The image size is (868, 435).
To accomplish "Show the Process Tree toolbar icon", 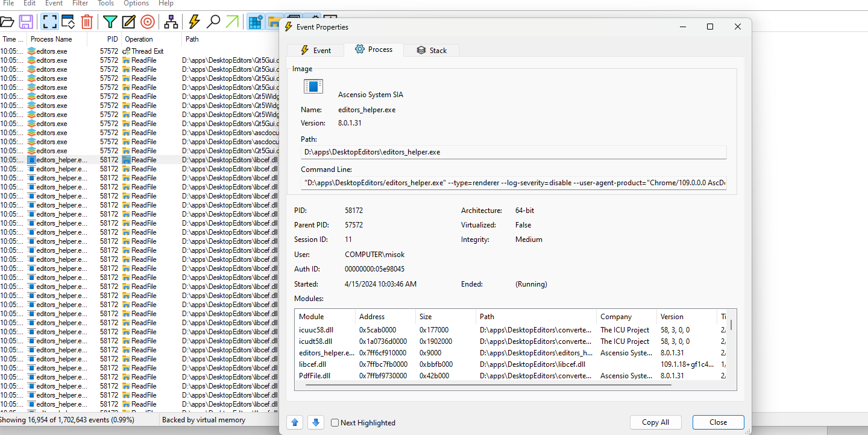I will pos(171,22).
